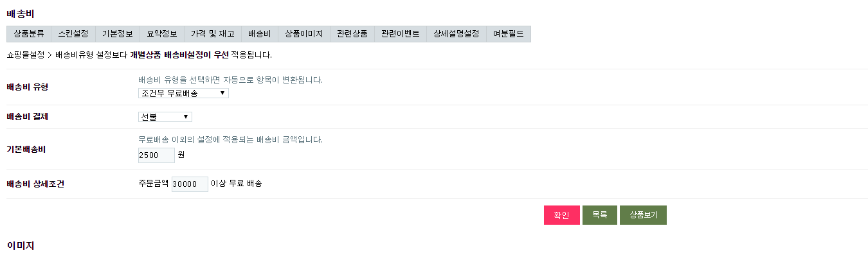
Task: Open the 선불 payment method dropdown
Action: (x=165, y=117)
